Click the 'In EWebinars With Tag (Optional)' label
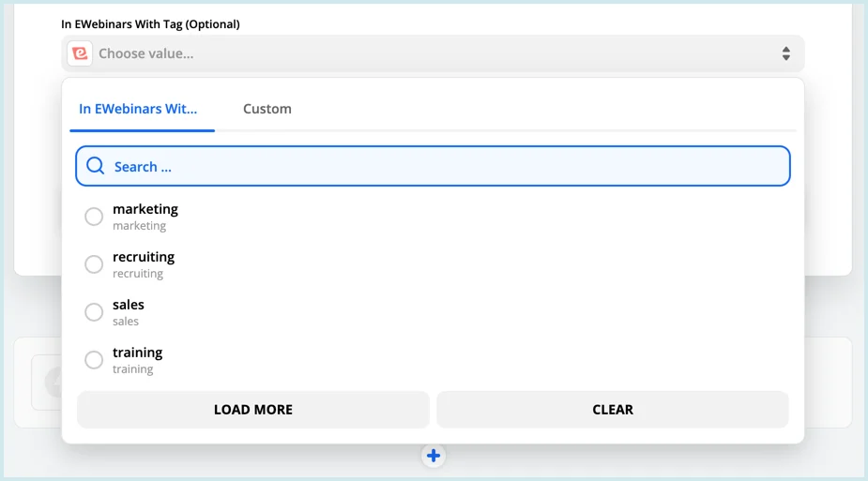This screenshot has width=868, height=481. pos(150,24)
